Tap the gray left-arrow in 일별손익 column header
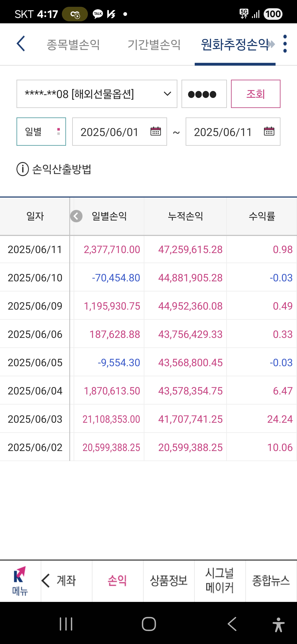The image size is (297, 644). pyautogui.click(x=76, y=216)
